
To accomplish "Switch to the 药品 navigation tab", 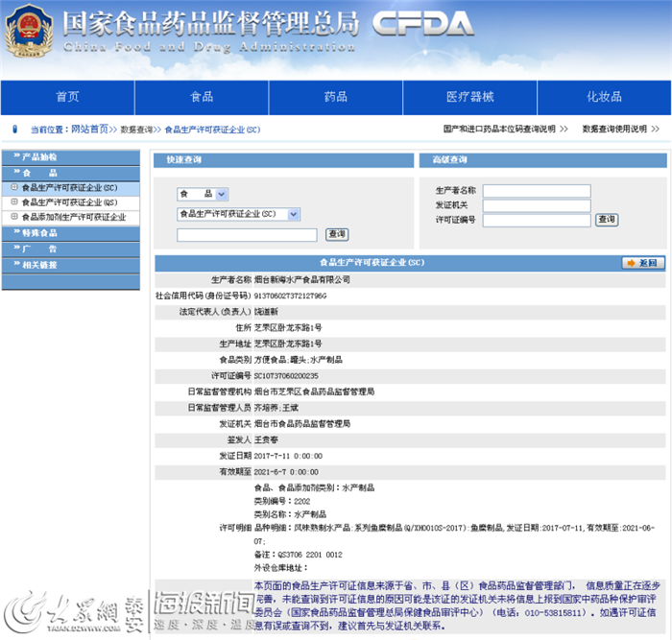I will (x=335, y=97).
